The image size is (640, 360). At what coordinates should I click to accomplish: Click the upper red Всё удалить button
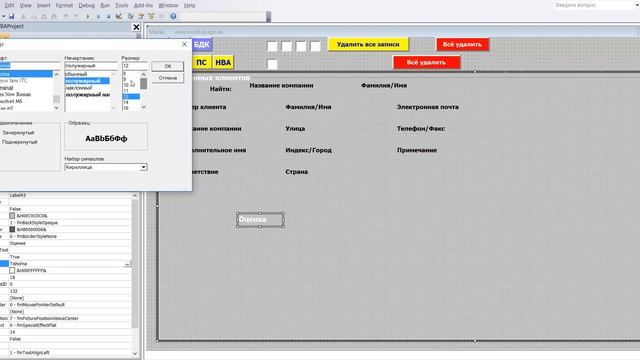click(x=462, y=44)
